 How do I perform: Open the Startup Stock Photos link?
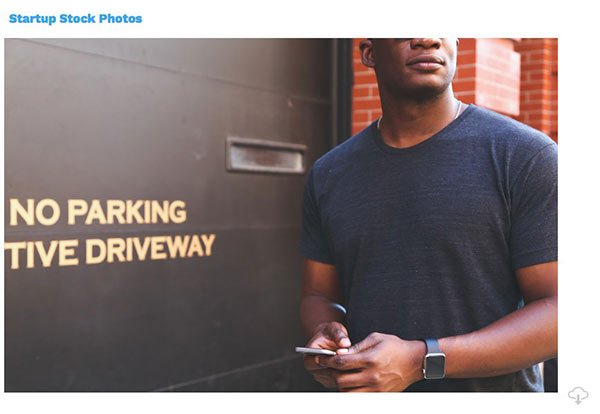75,19
